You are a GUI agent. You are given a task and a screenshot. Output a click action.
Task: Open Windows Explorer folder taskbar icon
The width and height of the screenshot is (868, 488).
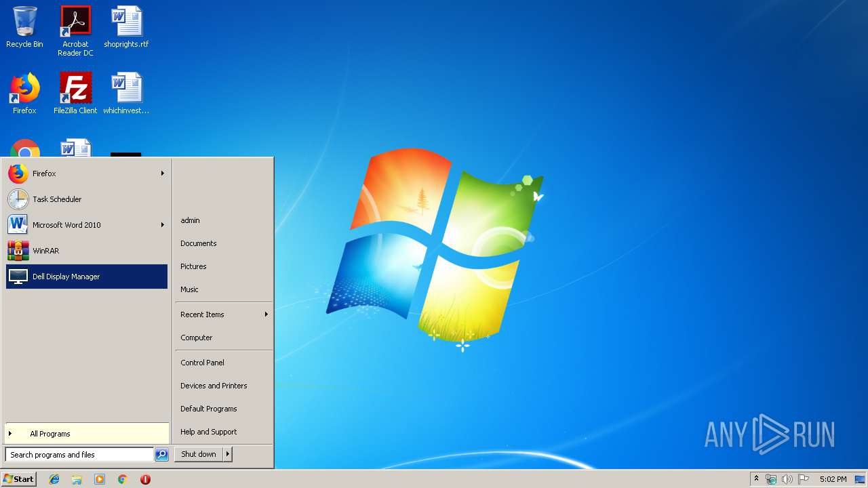(x=77, y=479)
